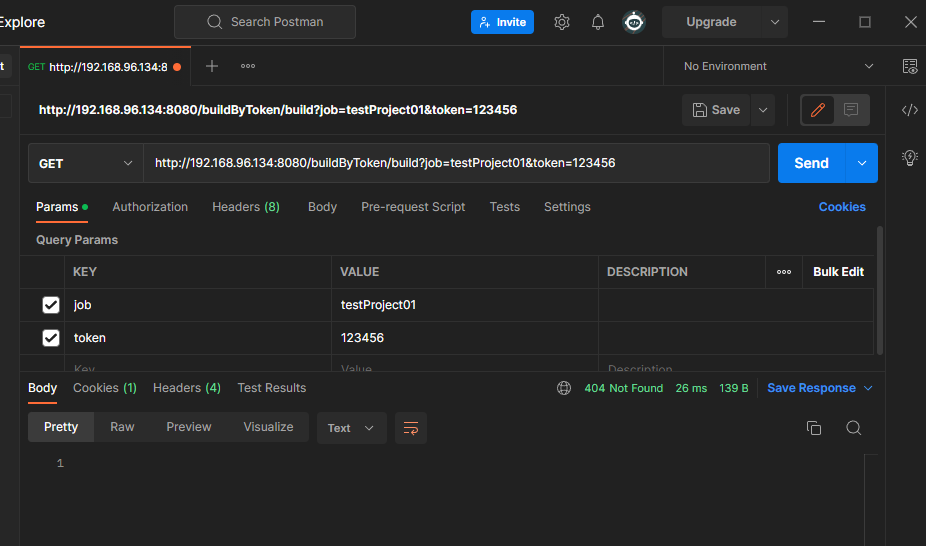The height and width of the screenshot is (546, 926).
Task: Expand the Send button dropdown arrow
Action: [x=862, y=163]
